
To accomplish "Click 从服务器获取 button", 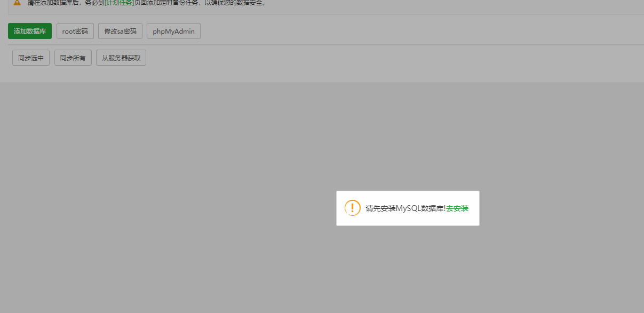I will [x=121, y=58].
